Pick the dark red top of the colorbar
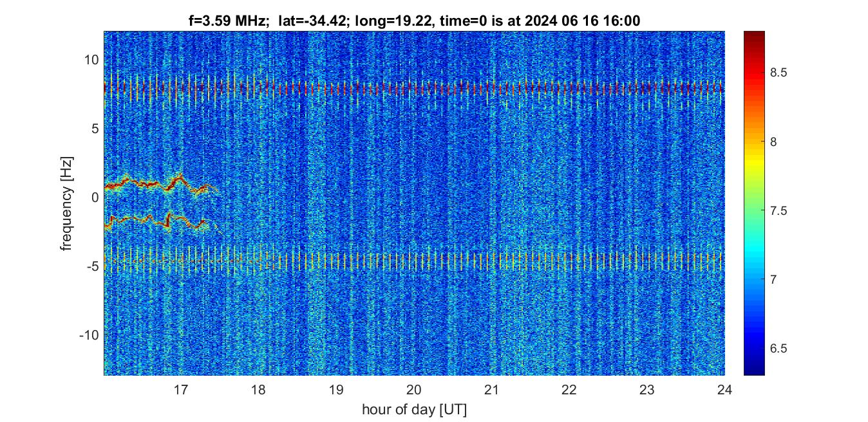The width and height of the screenshot is (868, 422). tap(754, 35)
